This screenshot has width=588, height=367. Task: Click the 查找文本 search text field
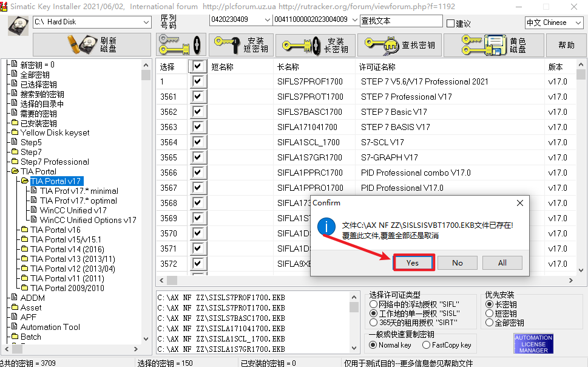pyautogui.click(x=401, y=21)
